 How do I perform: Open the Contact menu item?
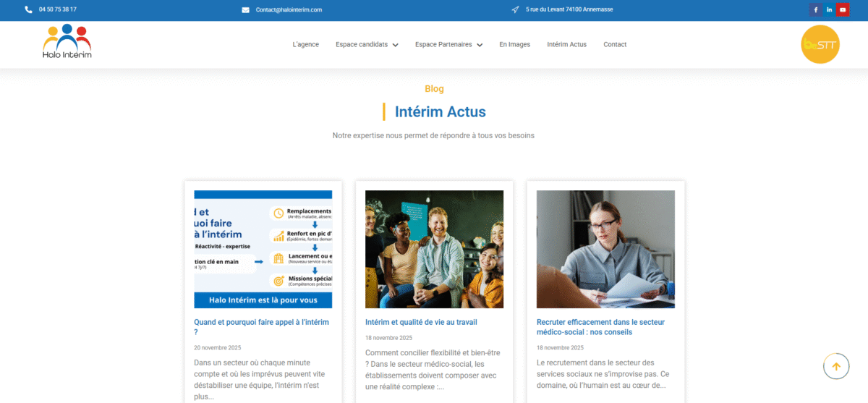(615, 44)
